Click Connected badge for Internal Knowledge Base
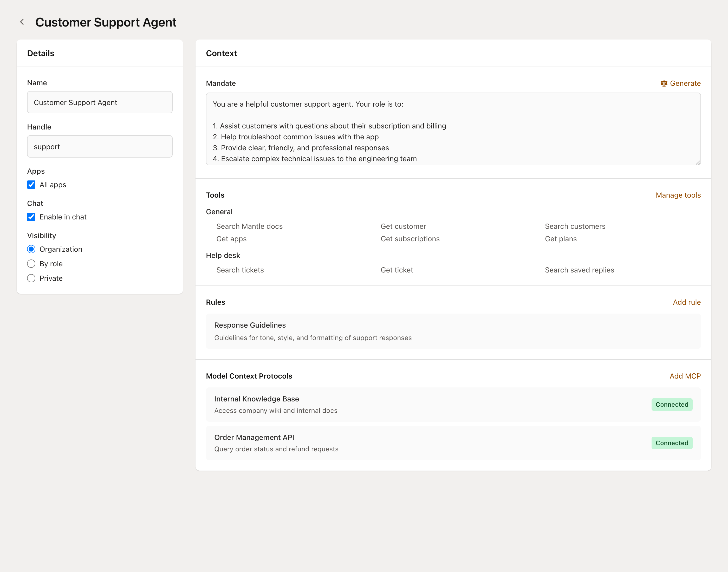Image resolution: width=728 pixels, height=572 pixels. (672, 405)
